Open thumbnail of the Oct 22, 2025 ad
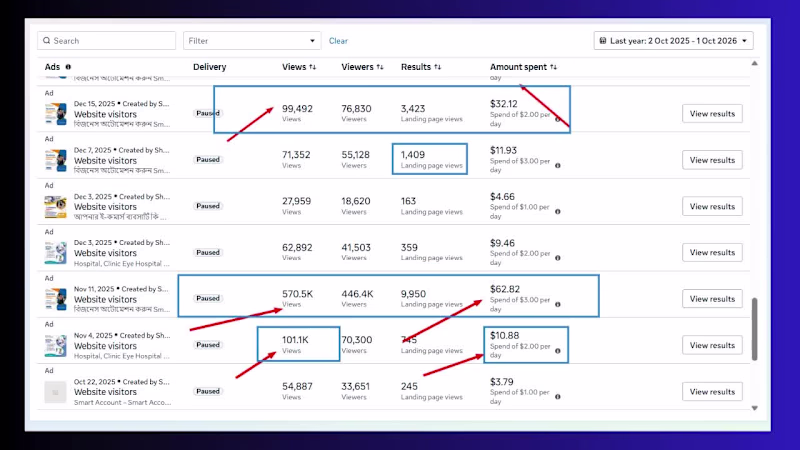This screenshot has height=450, width=800. click(x=55, y=392)
